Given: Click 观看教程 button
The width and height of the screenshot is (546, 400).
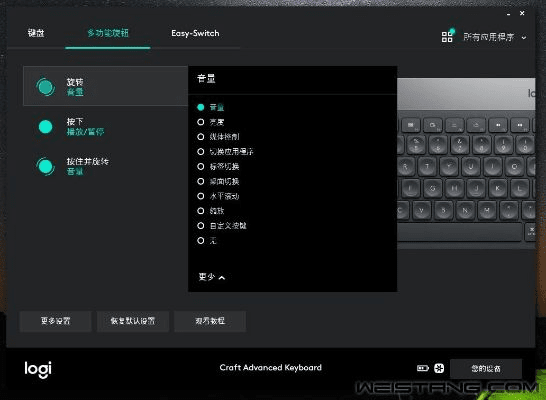Looking at the screenshot, I should (210, 321).
